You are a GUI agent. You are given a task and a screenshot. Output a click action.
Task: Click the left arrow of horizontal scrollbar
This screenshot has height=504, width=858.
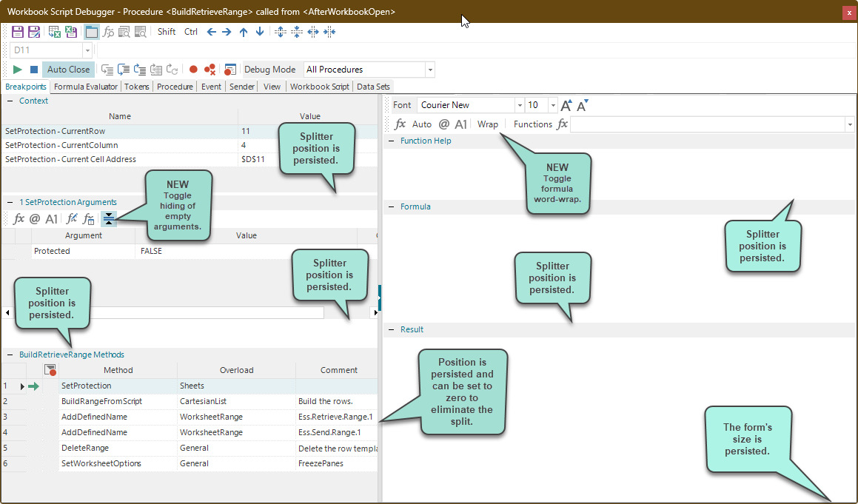pyautogui.click(x=7, y=312)
